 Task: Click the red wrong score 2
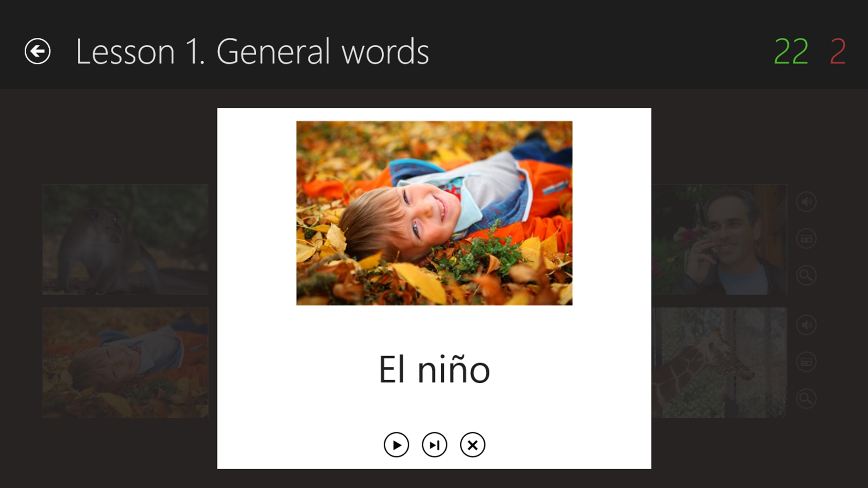(x=838, y=51)
